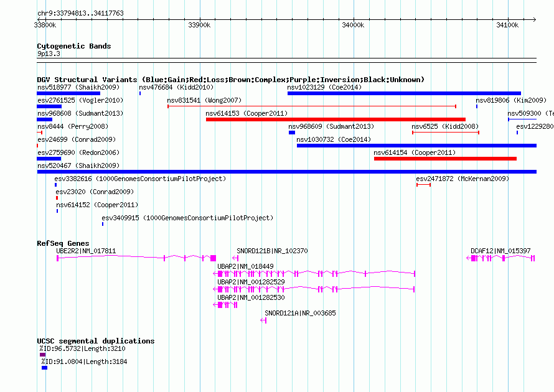Select the 33800k ruler tick label
This screenshot has height=392, width=554.
[45, 25]
